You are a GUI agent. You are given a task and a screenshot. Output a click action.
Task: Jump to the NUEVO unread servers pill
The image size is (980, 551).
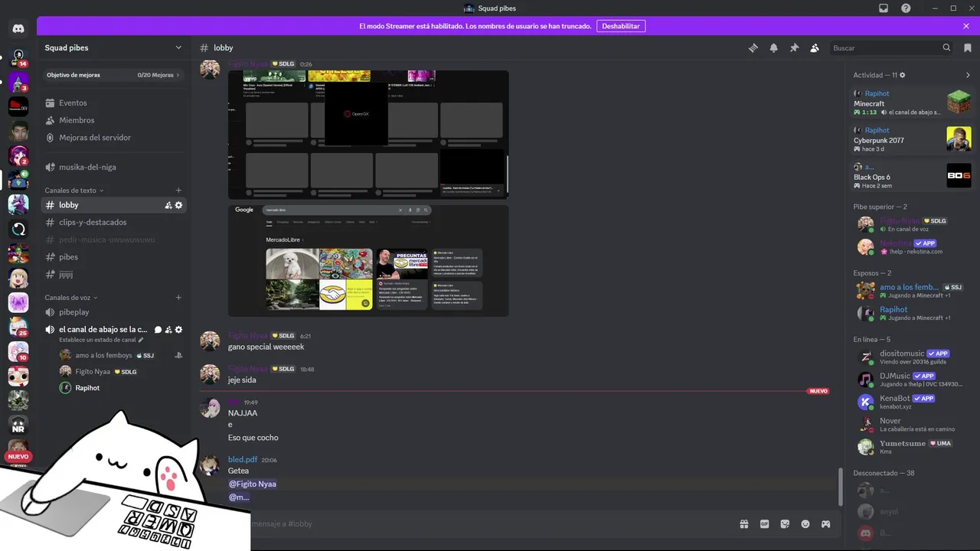(18, 457)
